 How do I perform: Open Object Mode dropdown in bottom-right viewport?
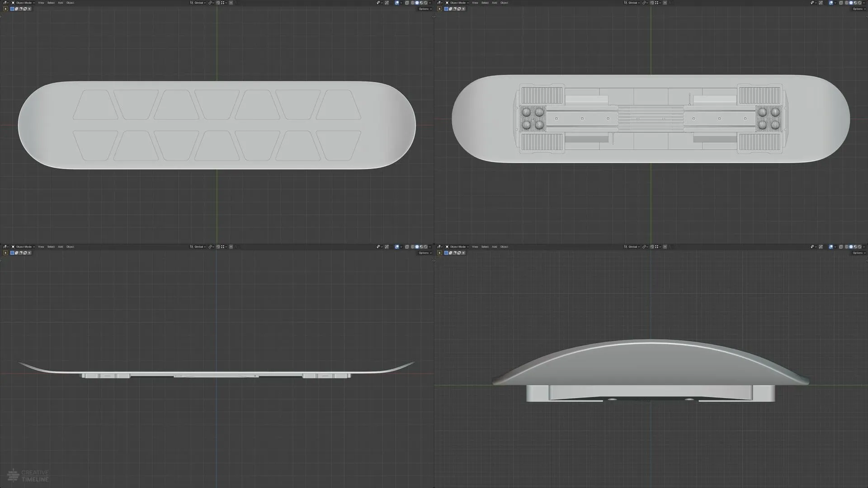click(457, 247)
